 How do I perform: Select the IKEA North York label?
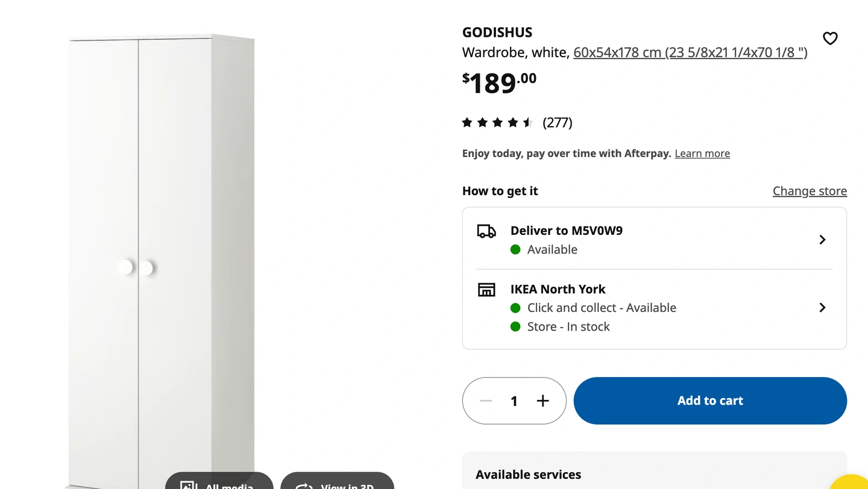click(558, 289)
